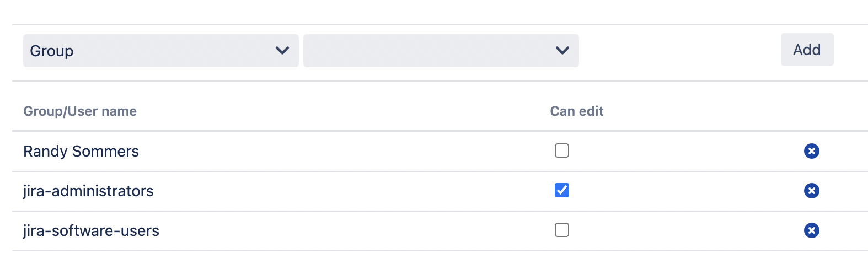Remove jira-software-users with its X icon
The image size is (868, 269).
[811, 230]
